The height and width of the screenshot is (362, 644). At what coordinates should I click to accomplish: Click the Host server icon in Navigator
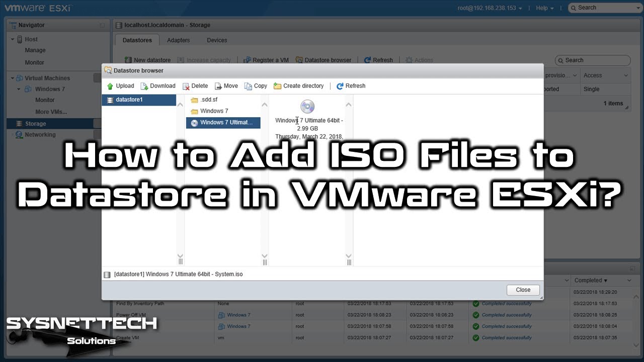pyautogui.click(x=20, y=39)
